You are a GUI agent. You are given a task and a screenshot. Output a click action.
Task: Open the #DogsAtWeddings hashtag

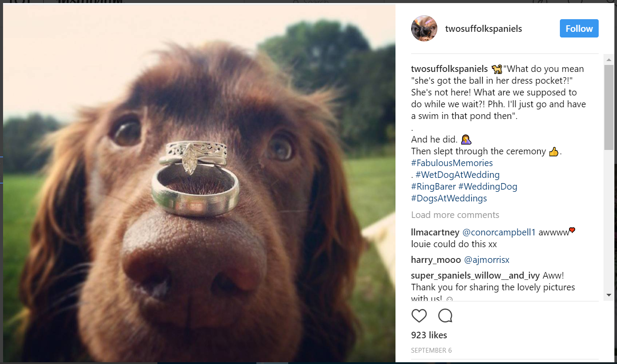(449, 198)
